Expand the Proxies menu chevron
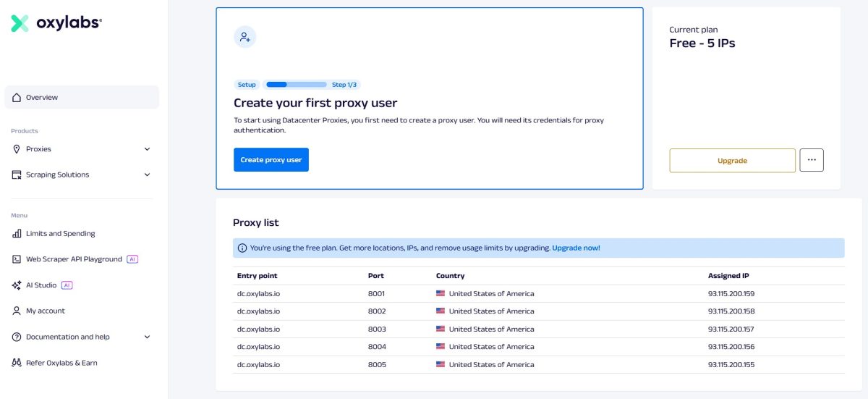Viewport: 868px width, 399px height. pyautogui.click(x=147, y=149)
